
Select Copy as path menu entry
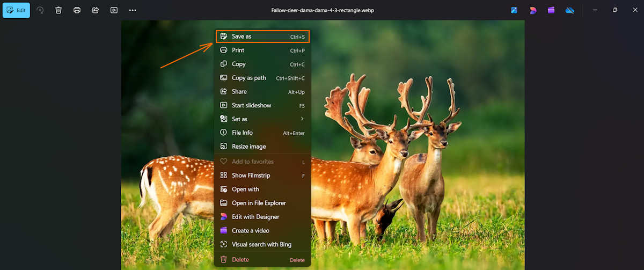(262, 78)
